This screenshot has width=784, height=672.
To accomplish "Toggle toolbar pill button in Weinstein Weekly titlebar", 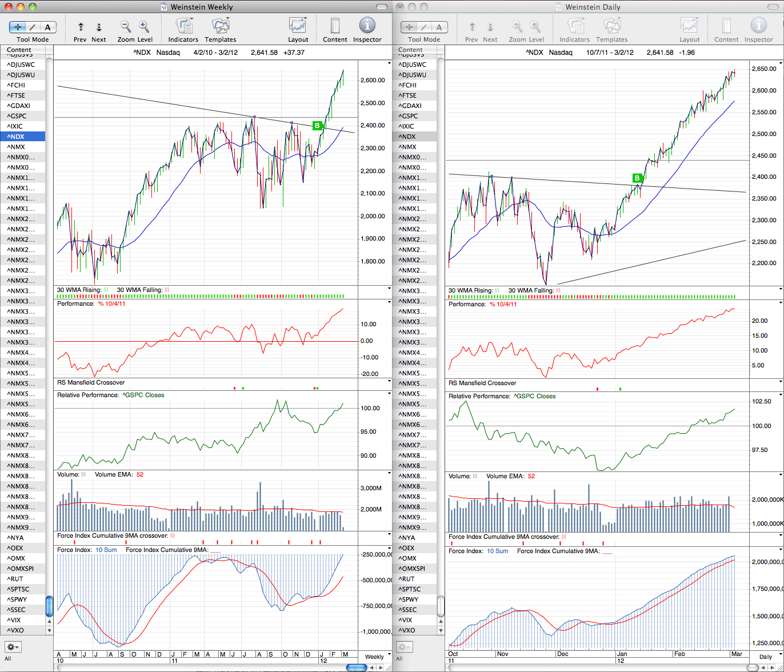I will click(x=382, y=7).
